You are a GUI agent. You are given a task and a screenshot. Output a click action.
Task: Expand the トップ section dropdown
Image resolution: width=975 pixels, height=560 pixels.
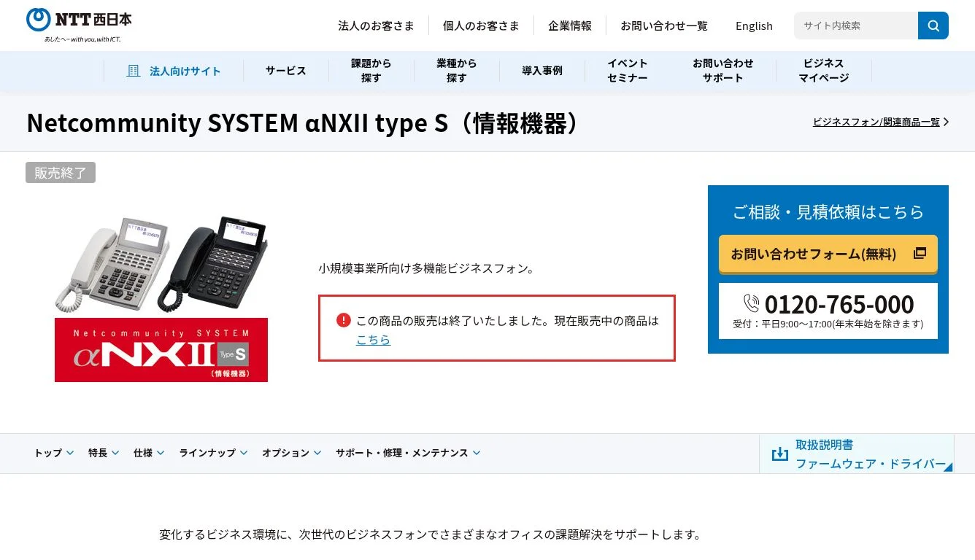coord(54,453)
